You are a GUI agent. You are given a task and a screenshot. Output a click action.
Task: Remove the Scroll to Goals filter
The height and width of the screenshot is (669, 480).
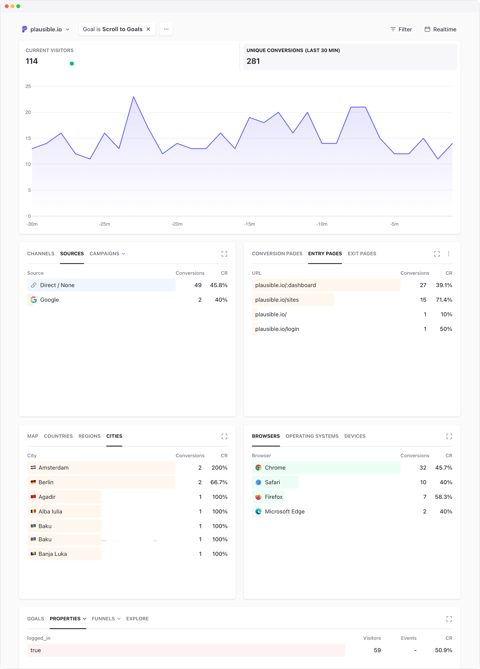click(148, 29)
